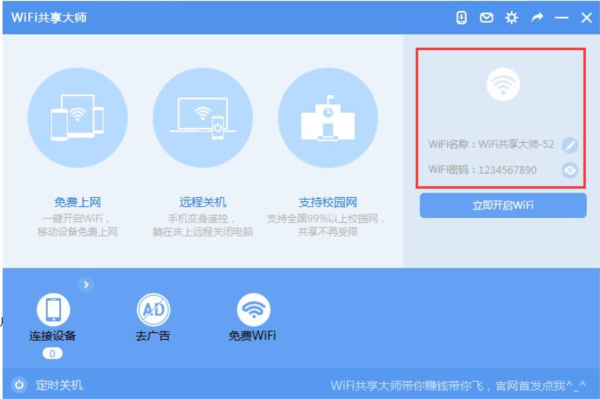Click the WiFi密码 value 1234567890
Viewport: 600px width, 399px height.
tap(507, 170)
